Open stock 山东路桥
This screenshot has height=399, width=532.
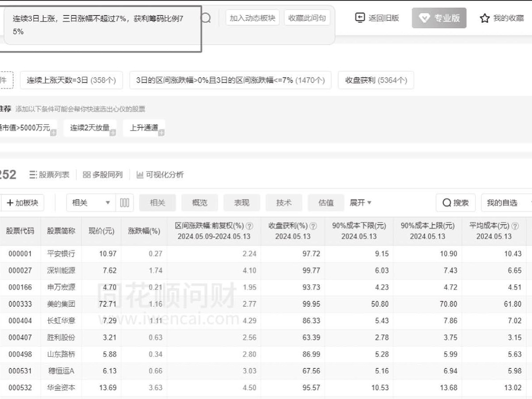click(61, 354)
